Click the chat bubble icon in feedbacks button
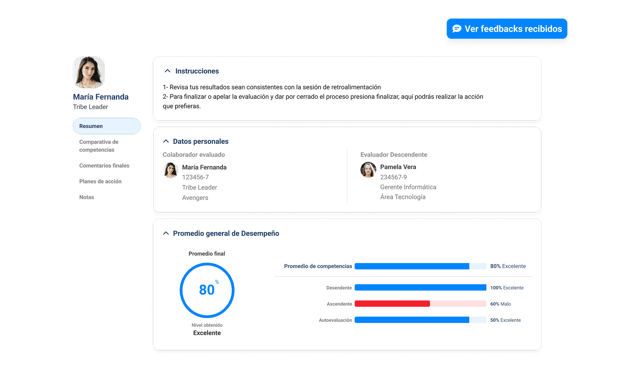The height and width of the screenshot is (373, 640). pos(457,29)
